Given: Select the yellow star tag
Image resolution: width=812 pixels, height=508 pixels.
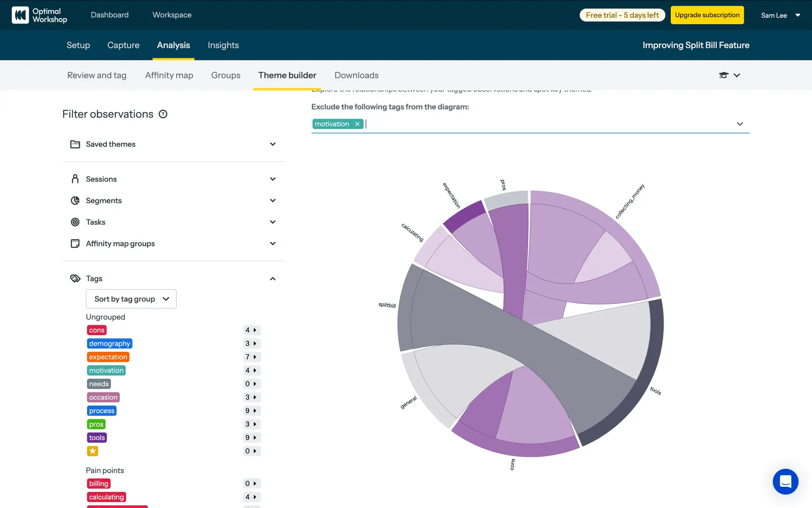Looking at the screenshot, I should click(93, 451).
